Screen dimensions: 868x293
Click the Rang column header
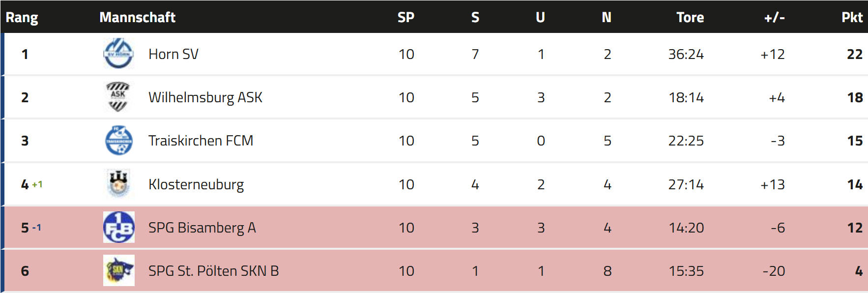22,17
